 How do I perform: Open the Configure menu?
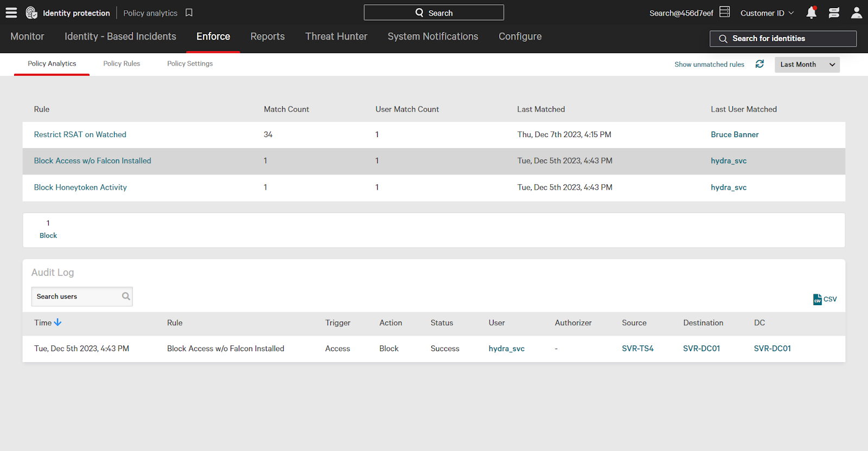[520, 36]
